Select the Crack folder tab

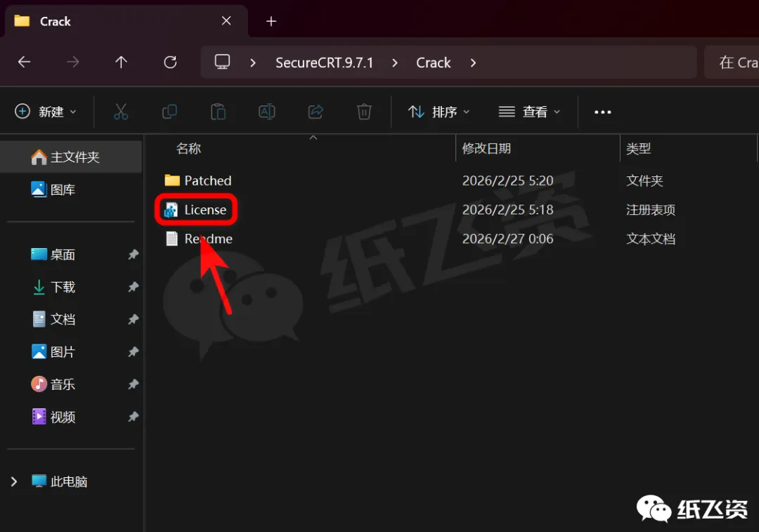click(126, 21)
